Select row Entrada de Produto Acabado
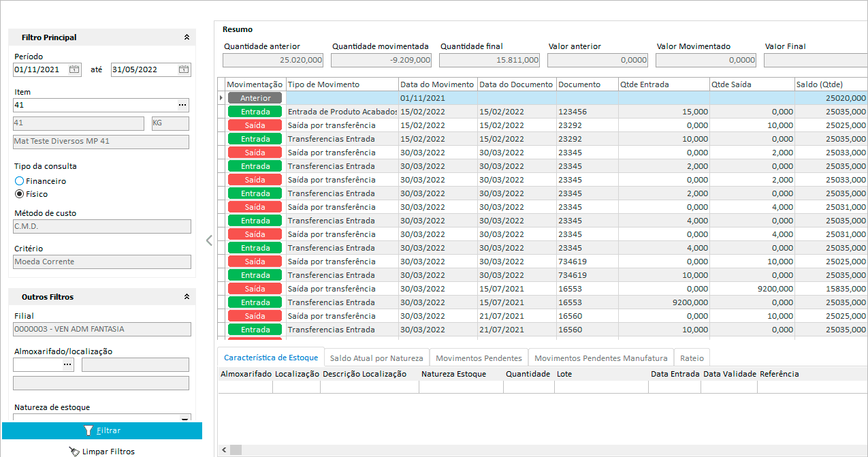The height and width of the screenshot is (457, 868). (543, 112)
